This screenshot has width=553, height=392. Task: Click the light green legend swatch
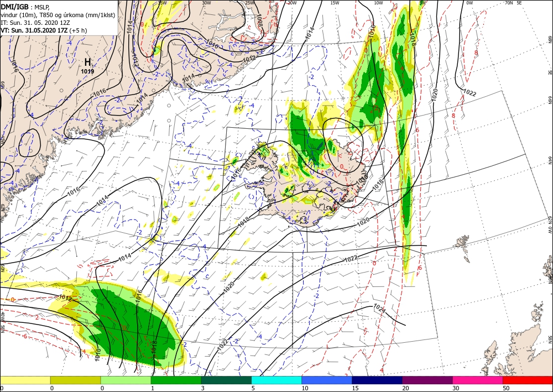[126, 380]
